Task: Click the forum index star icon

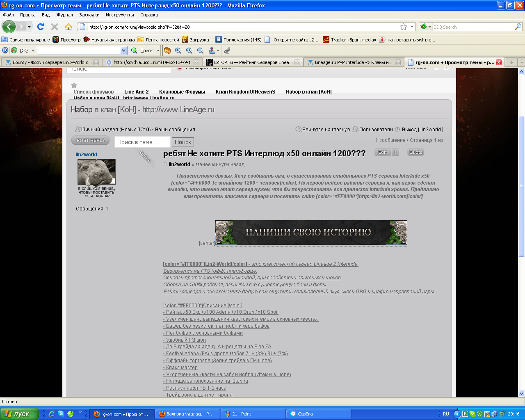Action: click(x=74, y=85)
